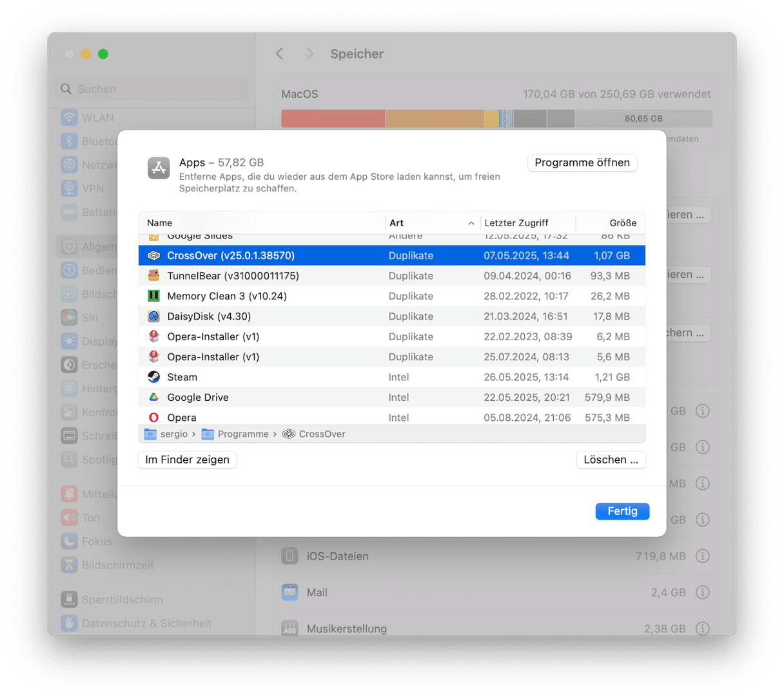Click the Opera-Installer icon dated 22.02.2023

click(x=153, y=336)
